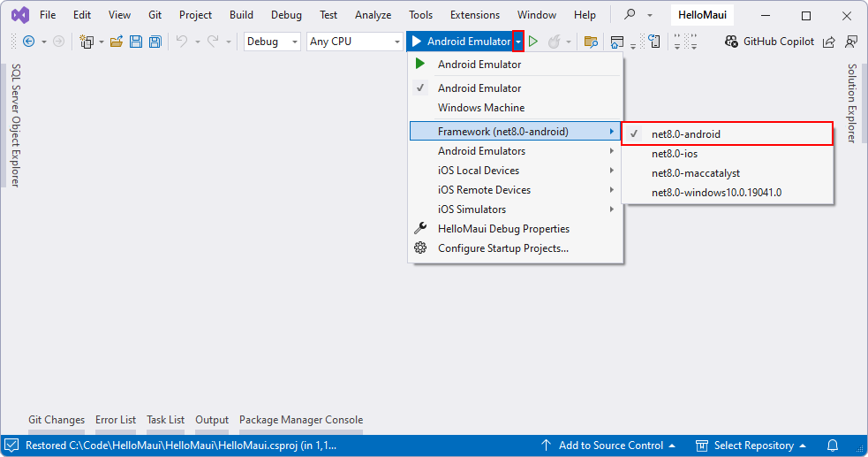Click the Find in Files folder icon

591,42
